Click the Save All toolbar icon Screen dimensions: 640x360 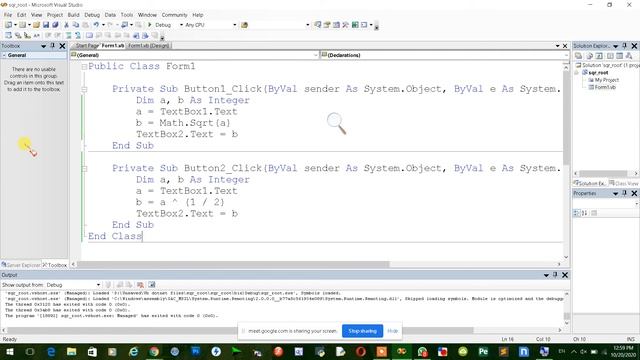(55, 25)
